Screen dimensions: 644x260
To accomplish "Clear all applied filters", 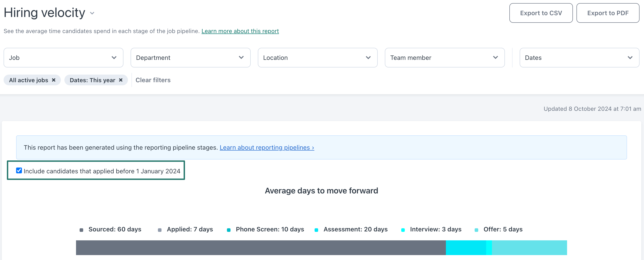I will pos(153,80).
